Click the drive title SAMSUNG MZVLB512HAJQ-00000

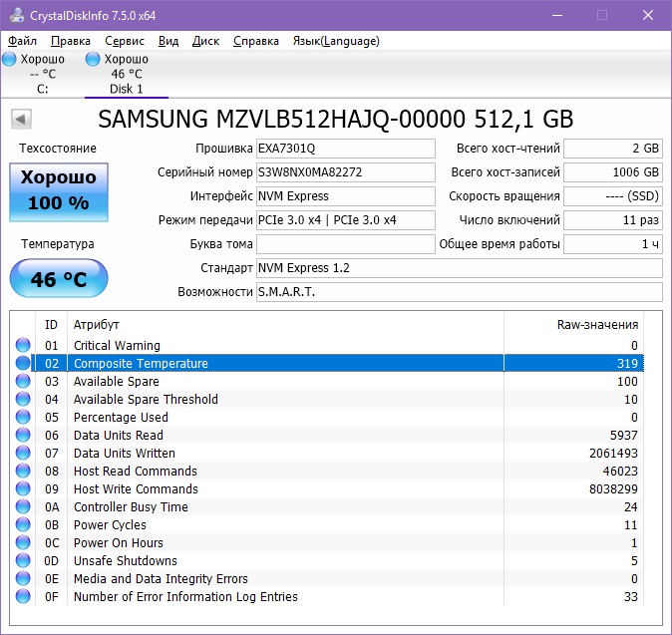336,119
